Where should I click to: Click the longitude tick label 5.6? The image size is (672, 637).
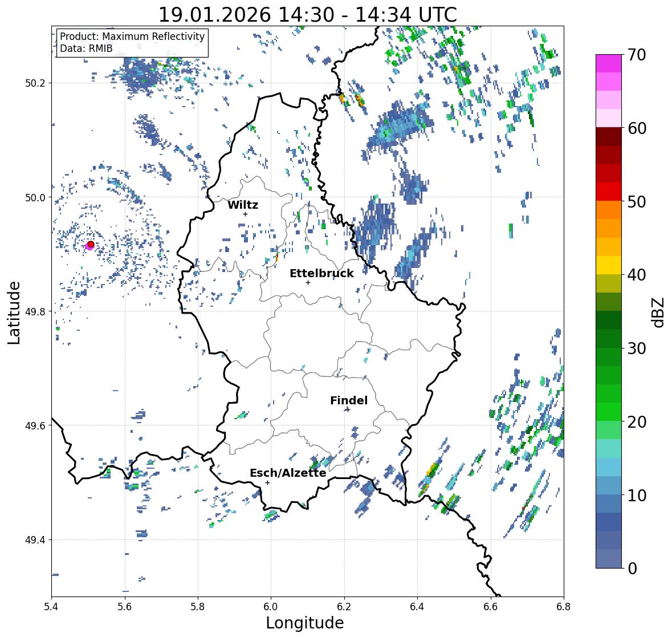coord(124,606)
